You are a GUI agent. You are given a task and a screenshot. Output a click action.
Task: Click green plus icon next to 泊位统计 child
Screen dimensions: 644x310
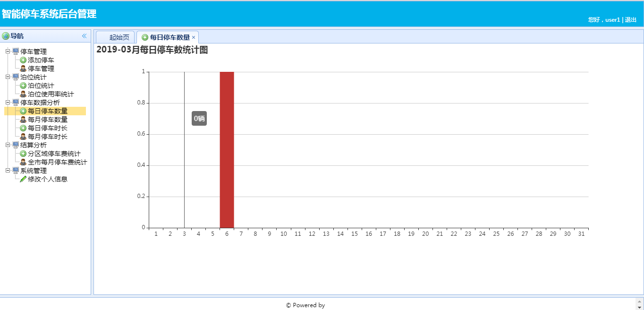pos(23,86)
